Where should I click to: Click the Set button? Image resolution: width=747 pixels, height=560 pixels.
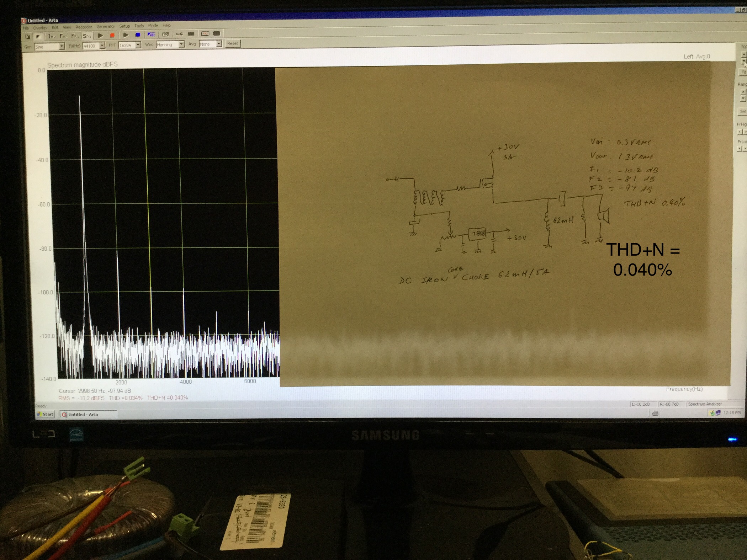tap(742, 112)
